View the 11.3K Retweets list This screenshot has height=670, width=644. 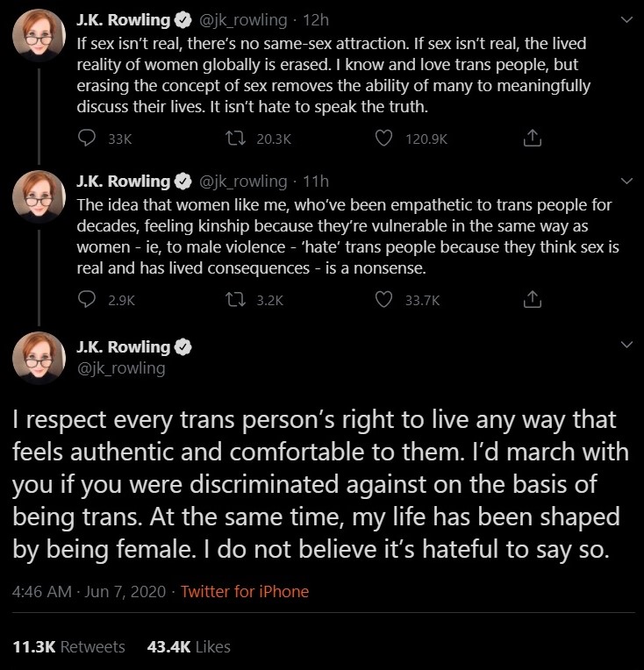[69, 646]
